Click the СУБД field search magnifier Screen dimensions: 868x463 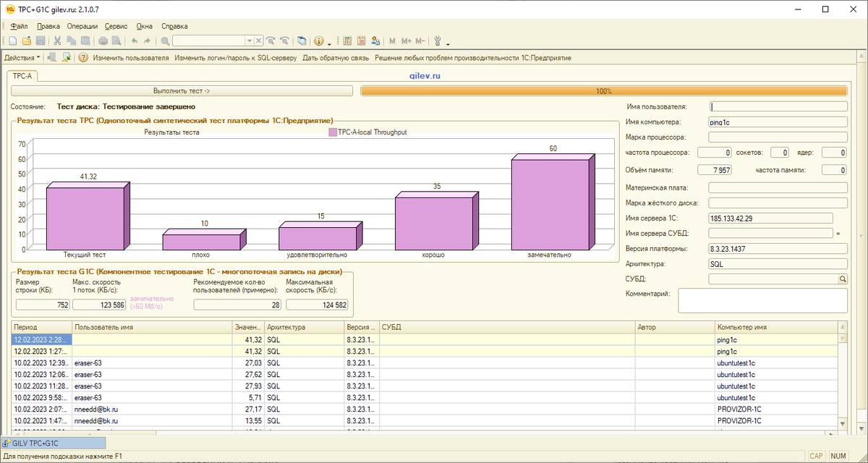(x=843, y=279)
